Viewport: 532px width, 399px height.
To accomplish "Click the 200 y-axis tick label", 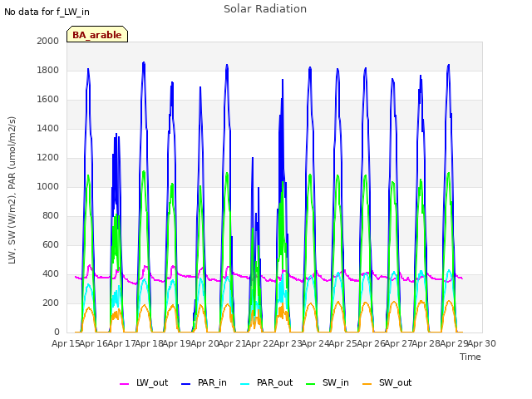I will (51, 303).
